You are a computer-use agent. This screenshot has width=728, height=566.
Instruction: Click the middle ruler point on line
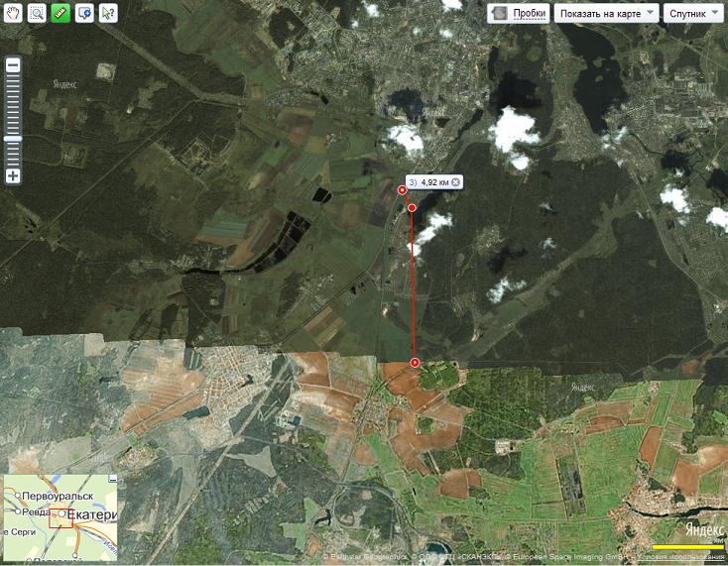tap(412, 208)
